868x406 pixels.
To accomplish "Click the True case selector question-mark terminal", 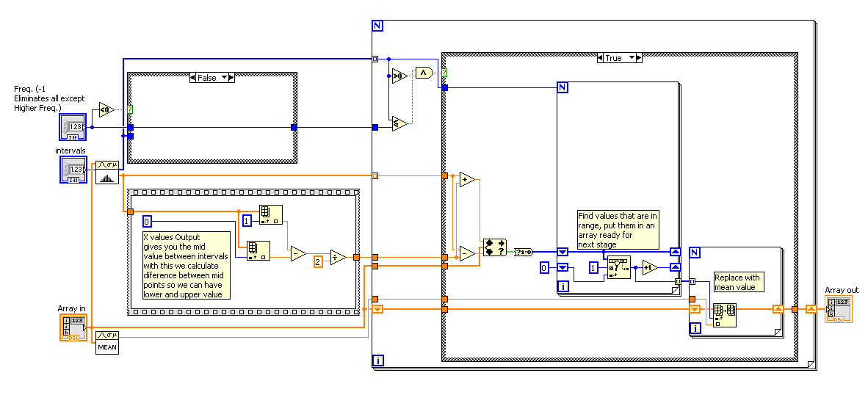I will (x=444, y=73).
